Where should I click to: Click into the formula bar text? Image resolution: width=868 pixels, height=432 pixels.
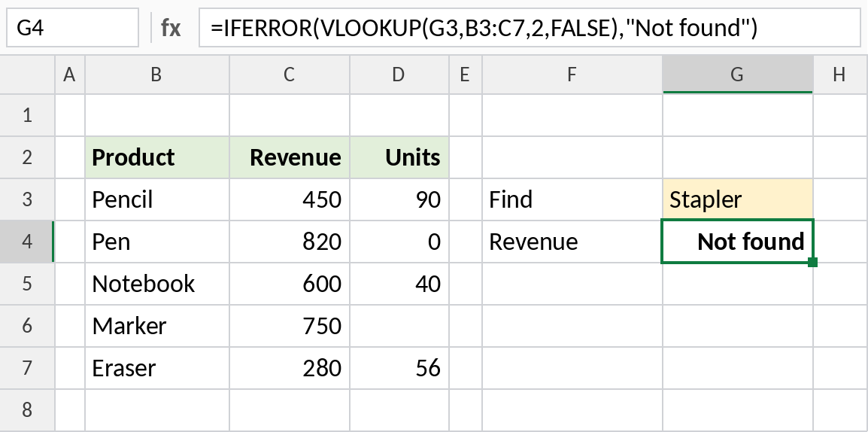[x=530, y=28]
